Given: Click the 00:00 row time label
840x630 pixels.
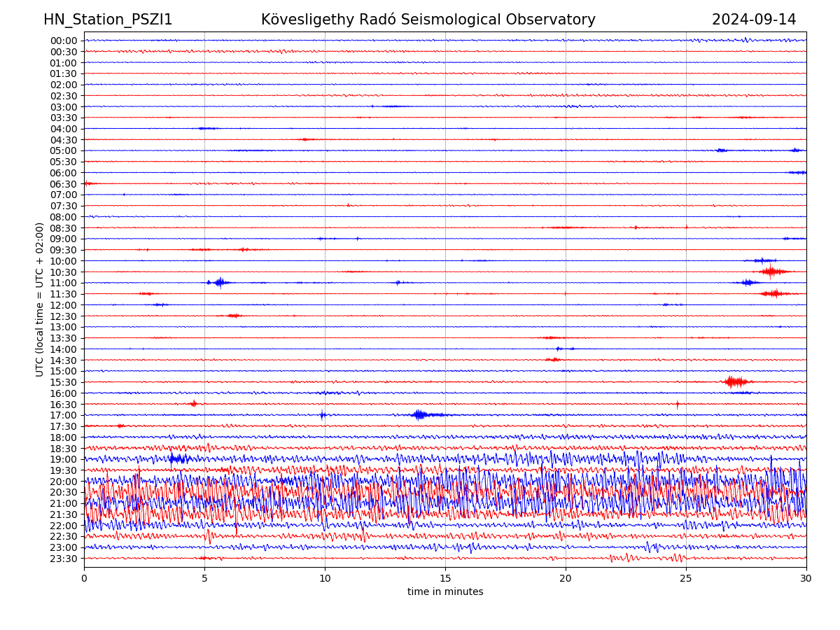Looking at the screenshot, I should [64, 41].
